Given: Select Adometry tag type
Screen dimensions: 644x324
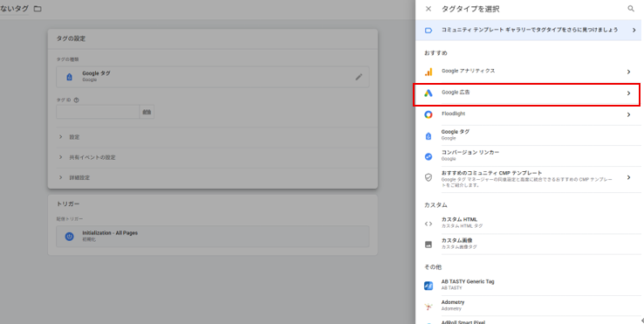Looking at the screenshot, I should coord(528,305).
